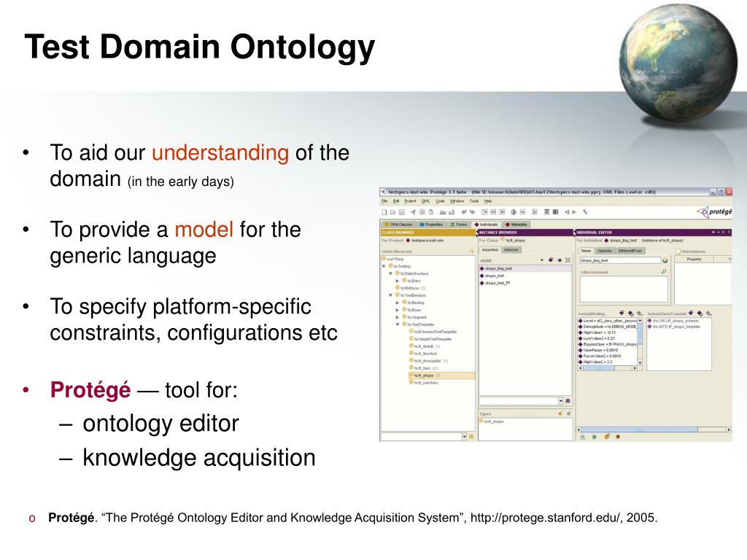Open the Instance Browser name sort dropdown arrow

(x=542, y=260)
